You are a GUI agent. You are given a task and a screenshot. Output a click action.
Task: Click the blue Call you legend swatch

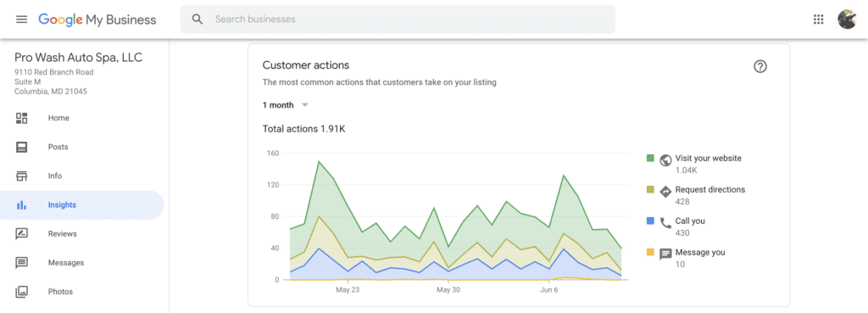650,221
